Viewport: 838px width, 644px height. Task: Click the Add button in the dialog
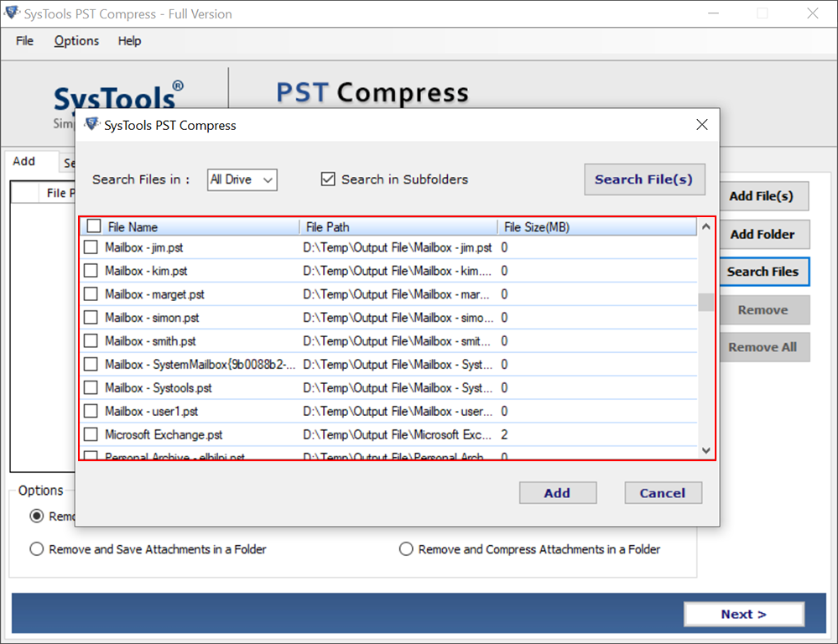pos(558,493)
